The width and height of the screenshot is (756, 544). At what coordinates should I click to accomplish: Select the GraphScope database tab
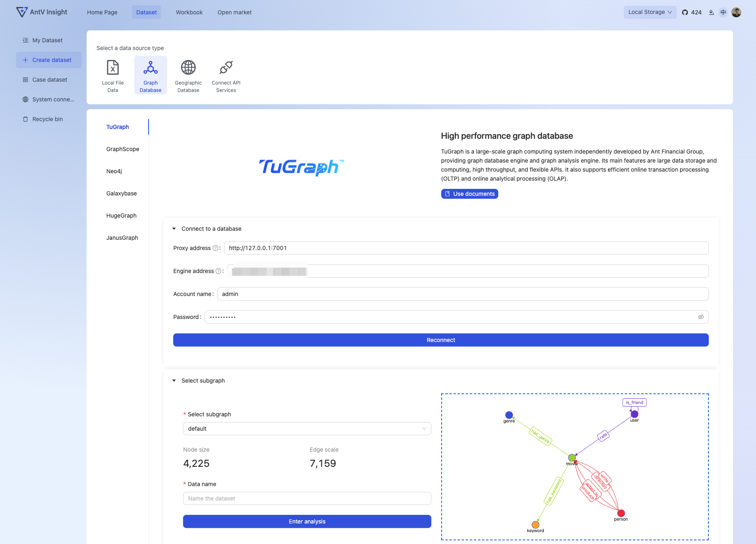(123, 149)
